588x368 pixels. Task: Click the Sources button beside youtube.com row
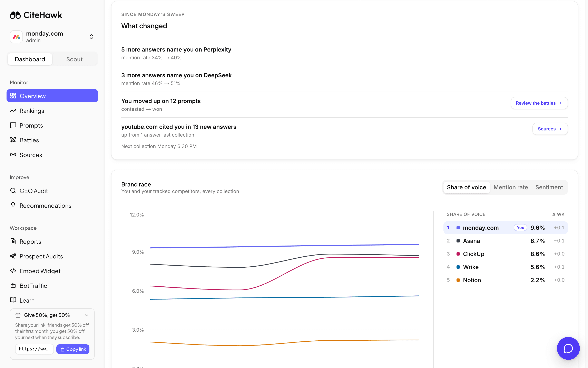(x=550, y=129)
